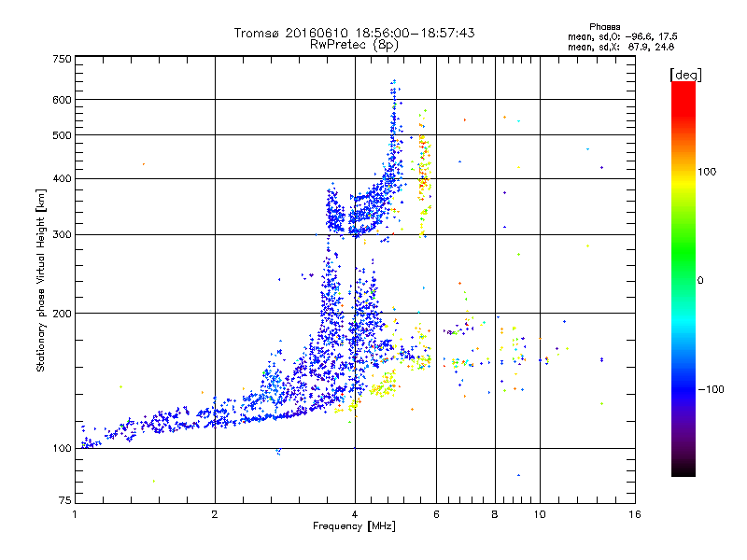Click the y-axis tick label '300'
Image resolution: width=747 pixels, height=560 pixels.
click(x=62, y=235)
